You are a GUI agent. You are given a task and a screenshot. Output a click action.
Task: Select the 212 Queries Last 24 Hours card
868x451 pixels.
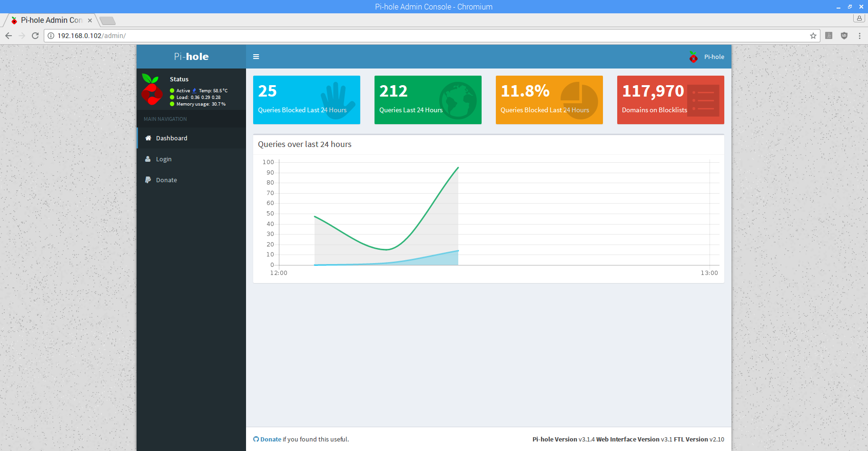tap(428, 100)
